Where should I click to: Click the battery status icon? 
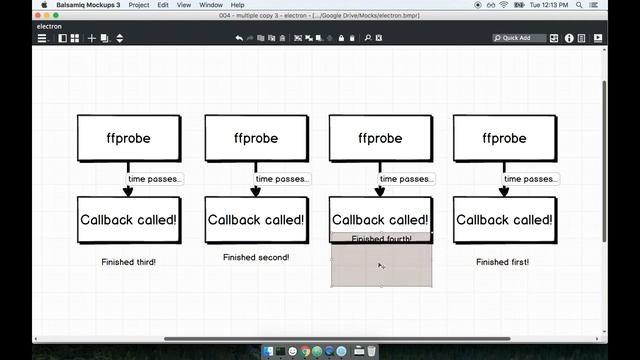tap(519, 5)
